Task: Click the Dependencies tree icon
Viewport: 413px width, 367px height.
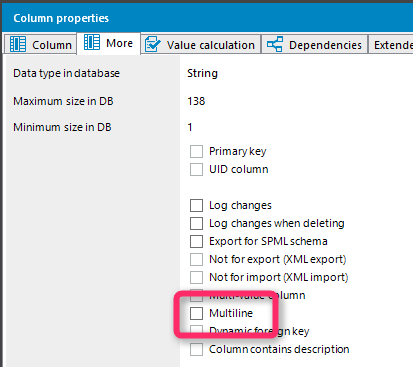Action: 275,44
